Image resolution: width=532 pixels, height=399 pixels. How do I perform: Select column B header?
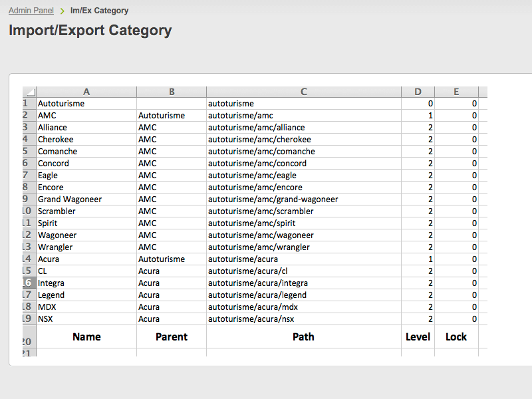172,92
